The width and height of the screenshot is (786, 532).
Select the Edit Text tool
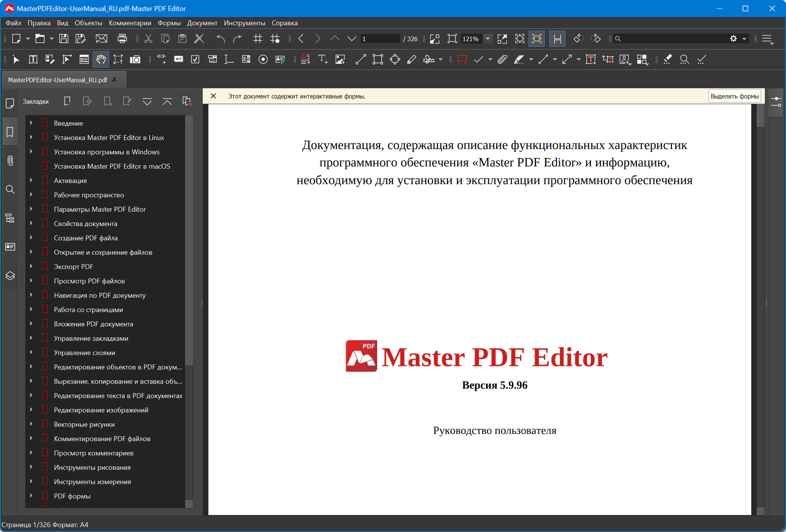pyautogui.click(x=33, y=60)
